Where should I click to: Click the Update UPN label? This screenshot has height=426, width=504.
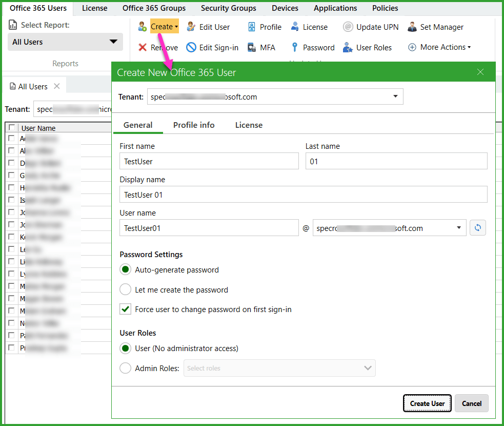tap(377, 27)
